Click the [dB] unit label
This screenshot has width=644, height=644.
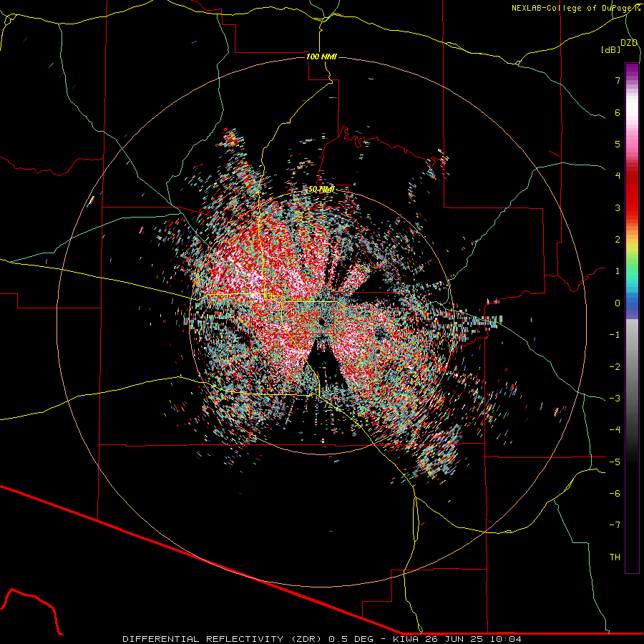611,49
